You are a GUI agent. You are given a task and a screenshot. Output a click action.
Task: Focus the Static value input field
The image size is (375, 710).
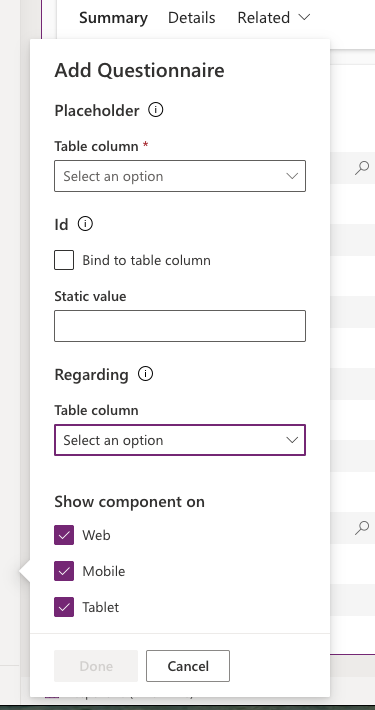(x=180, y=326)
